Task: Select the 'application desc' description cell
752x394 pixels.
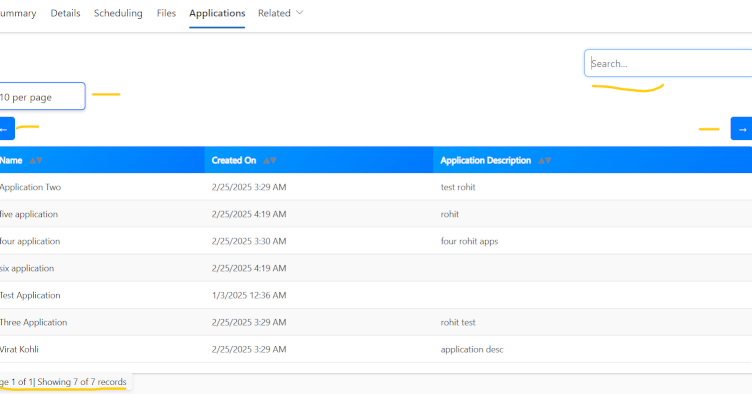Action: [x=472, y=349]
